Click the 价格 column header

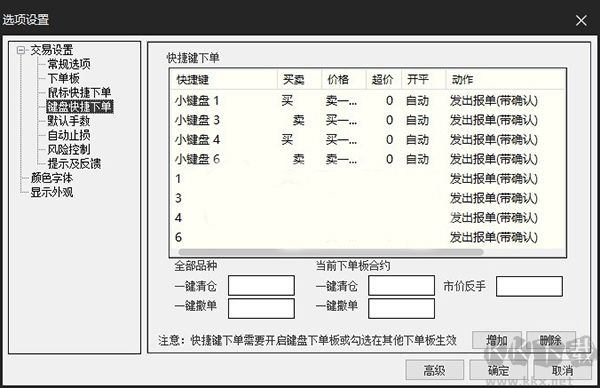pos(344,80)
